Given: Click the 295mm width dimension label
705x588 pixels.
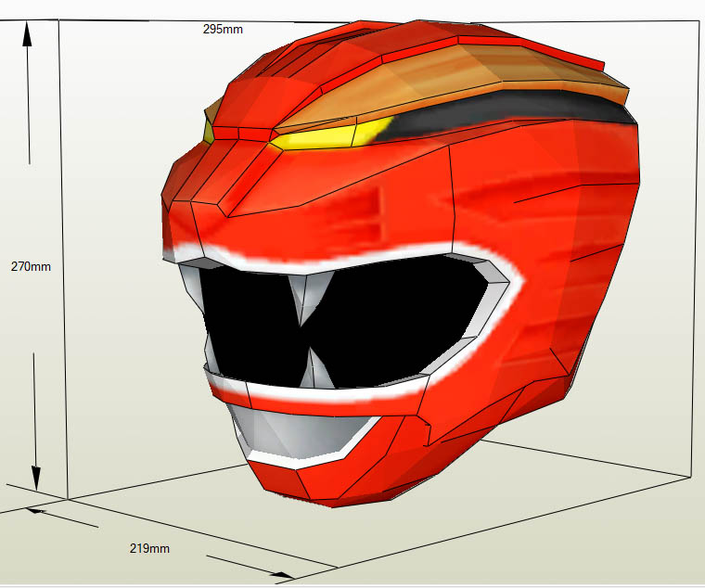Looking at the screenshot, I should [x=223, y=30].
